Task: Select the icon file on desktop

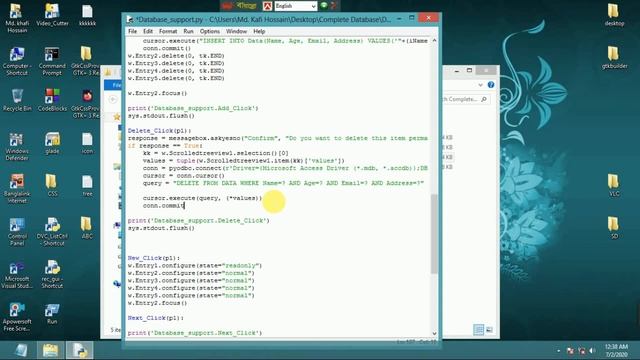Action: click(87, 143)
